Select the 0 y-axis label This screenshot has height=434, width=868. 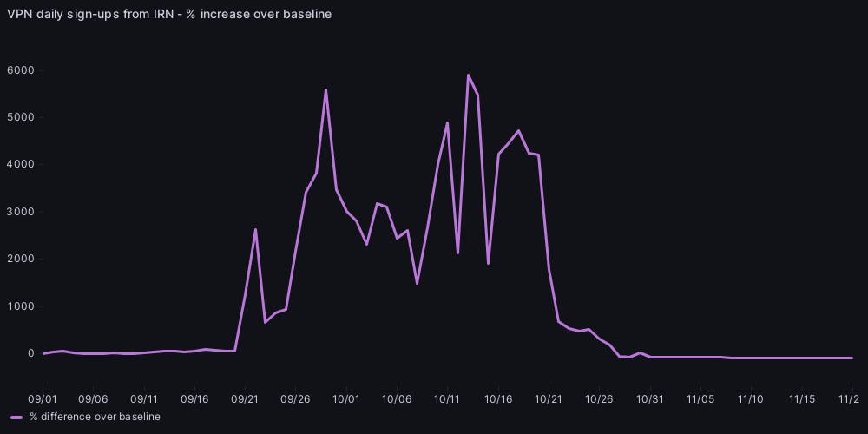[30, 353]
